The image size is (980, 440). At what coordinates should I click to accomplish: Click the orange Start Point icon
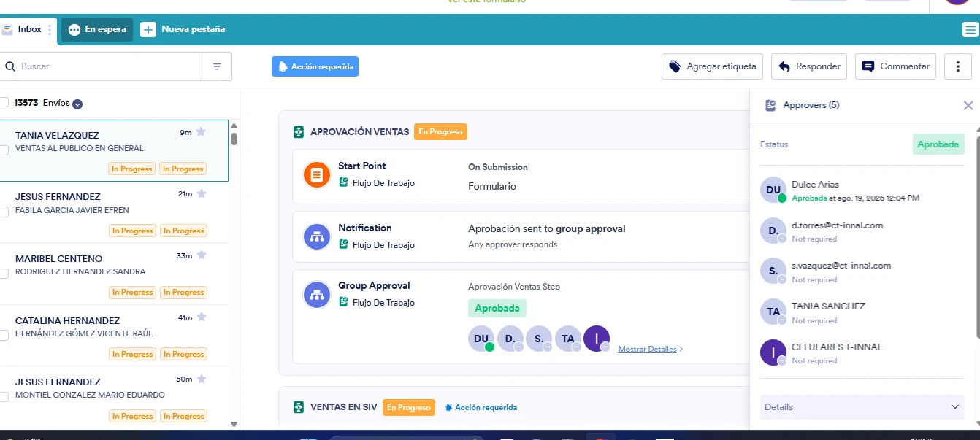(x=317, y=175)
